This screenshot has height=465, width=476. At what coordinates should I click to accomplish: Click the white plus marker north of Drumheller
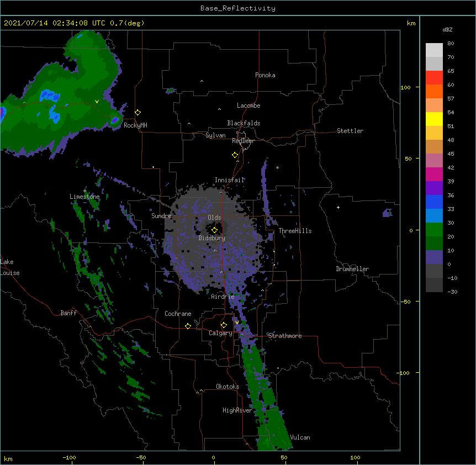pyautogui.click(x=338, y=207)
